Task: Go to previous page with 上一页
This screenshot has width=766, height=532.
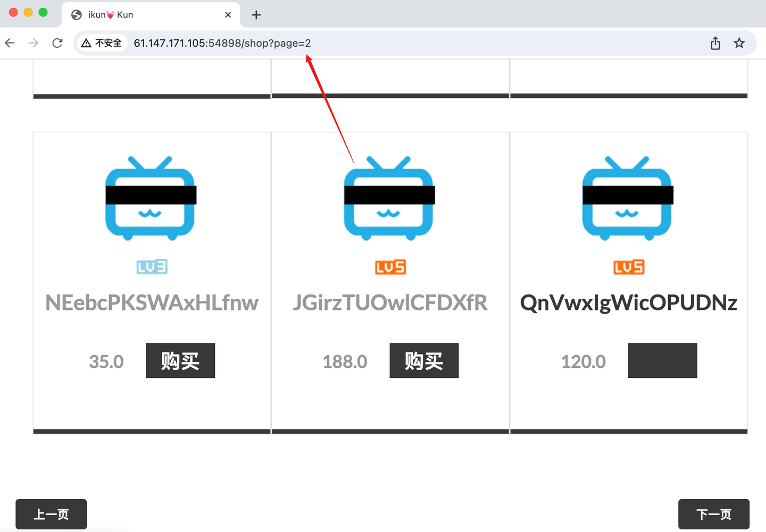Action: pyautogui.click(x=51, y=514)
